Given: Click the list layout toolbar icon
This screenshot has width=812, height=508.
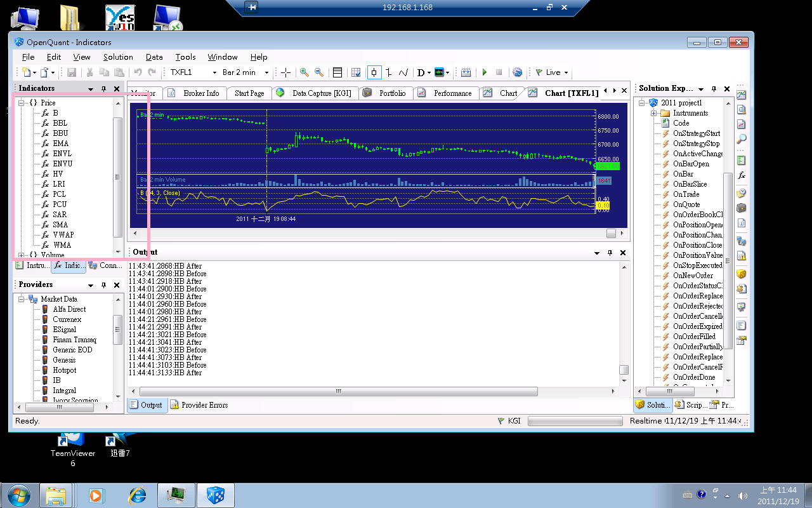Looking at the screenshot, I should point(337,72).
